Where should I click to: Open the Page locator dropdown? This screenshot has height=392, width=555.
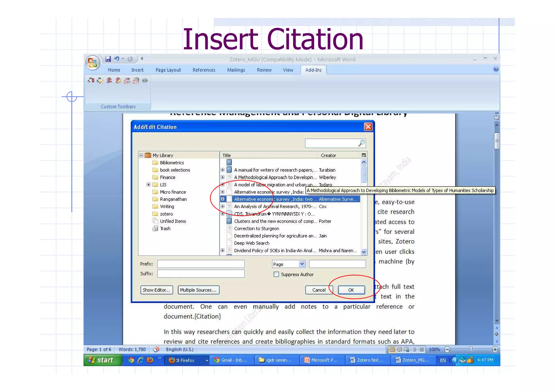click(302, 264)
